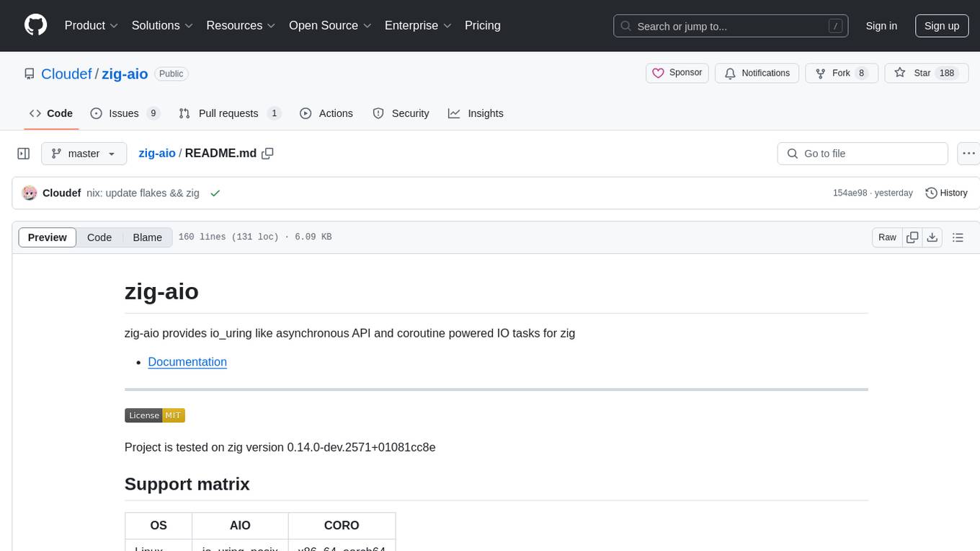Open the Documentation link
This screenshot has height=551, width=980.
tap(187, 362)
